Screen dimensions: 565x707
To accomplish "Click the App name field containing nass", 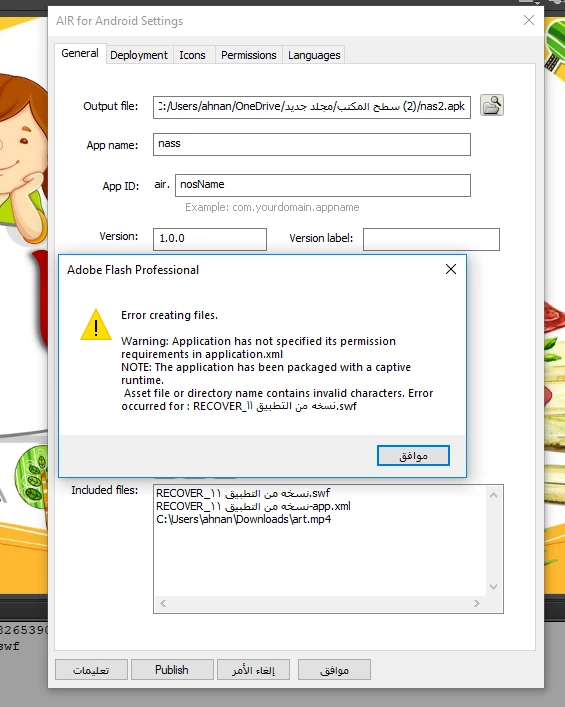I will [x=312, y=144].
